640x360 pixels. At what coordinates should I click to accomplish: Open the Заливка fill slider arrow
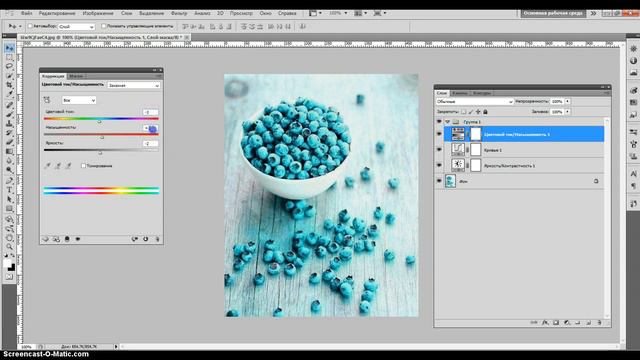tap(567, 112)
